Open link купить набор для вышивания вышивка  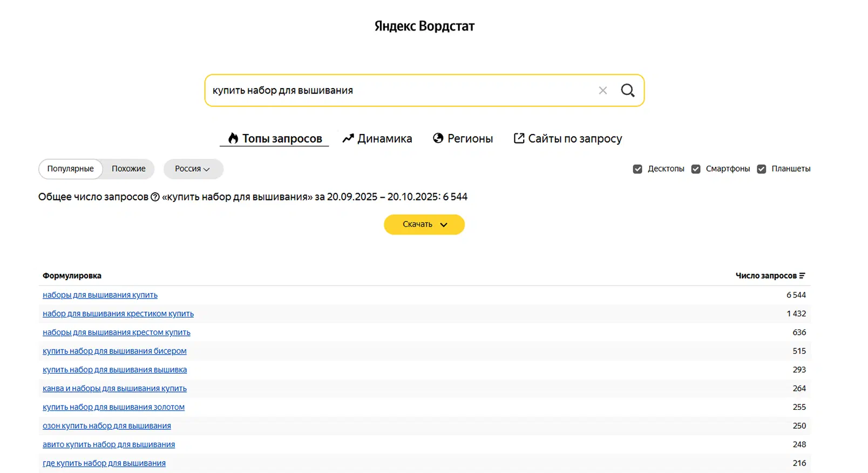(x=114, y=370)
